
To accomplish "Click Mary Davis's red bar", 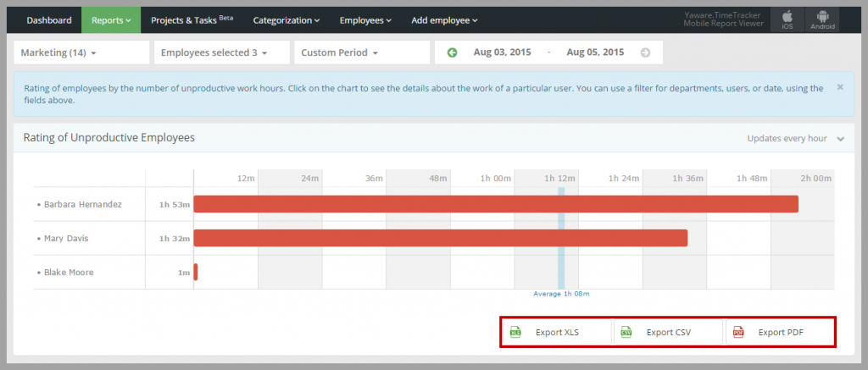I will coord(441,238).
